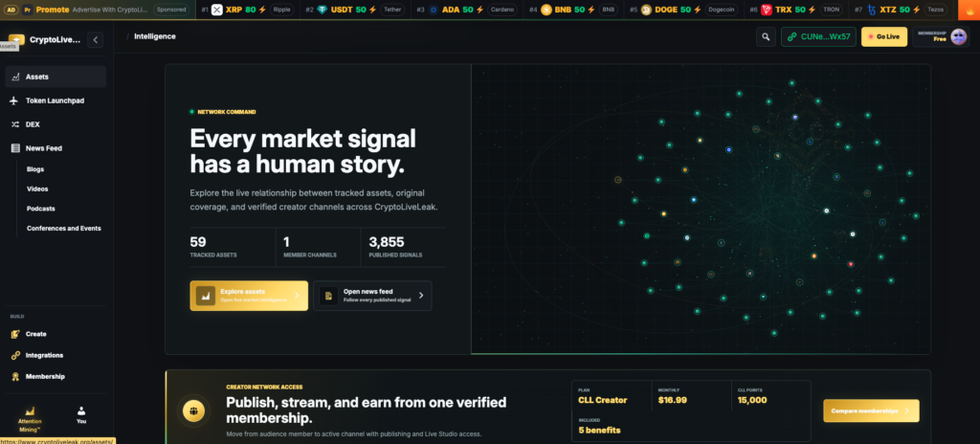Open DEX in the sidebar
This screenshot has height=444, width=980.
pyautogui.click(x=56, y=124)
